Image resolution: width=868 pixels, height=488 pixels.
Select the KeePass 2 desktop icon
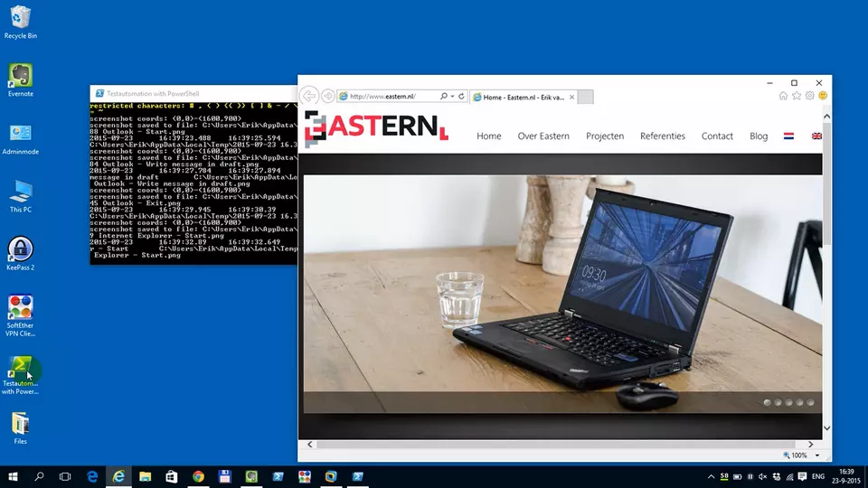point(20,249)
